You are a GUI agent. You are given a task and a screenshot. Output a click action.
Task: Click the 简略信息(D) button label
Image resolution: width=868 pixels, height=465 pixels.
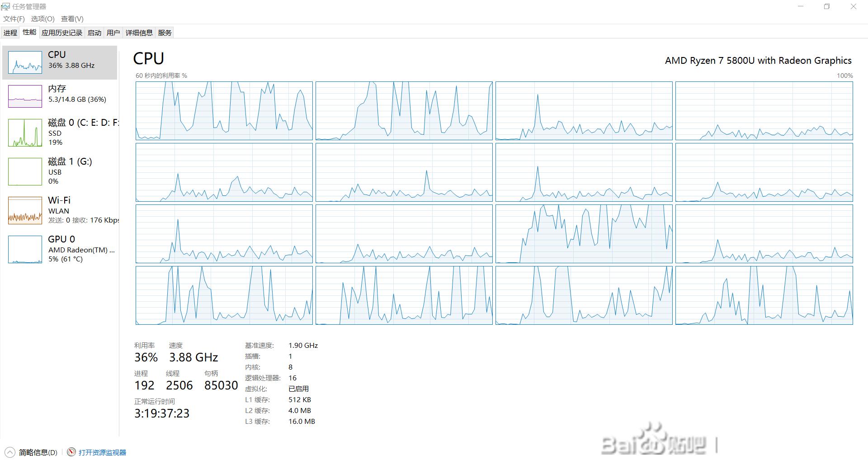pos(38,452)
